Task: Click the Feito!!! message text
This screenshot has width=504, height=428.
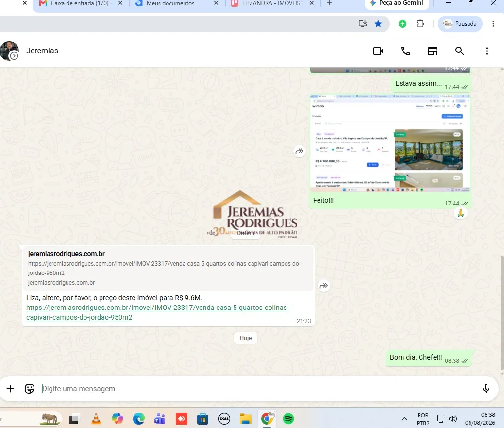Action: [x=323, y=200]
